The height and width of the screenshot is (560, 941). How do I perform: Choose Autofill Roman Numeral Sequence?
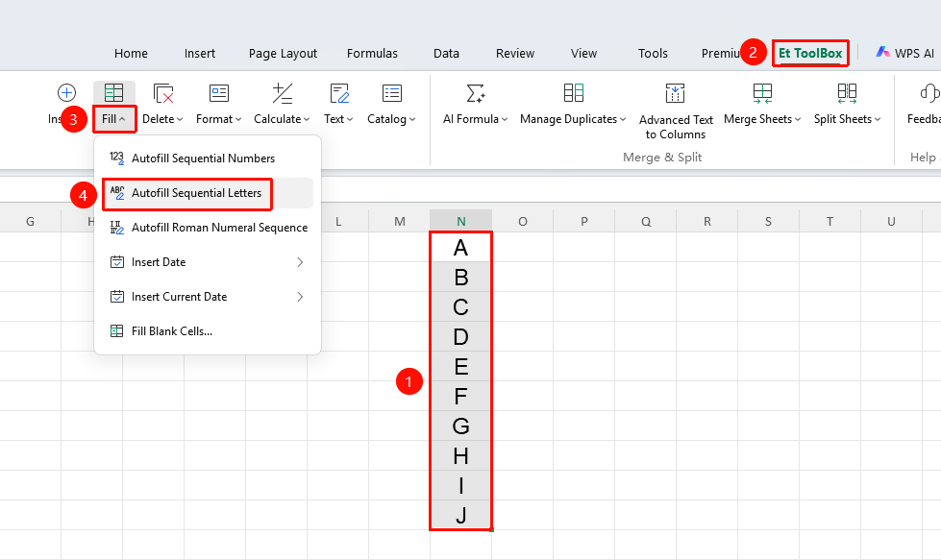click(x=208, y=228)
